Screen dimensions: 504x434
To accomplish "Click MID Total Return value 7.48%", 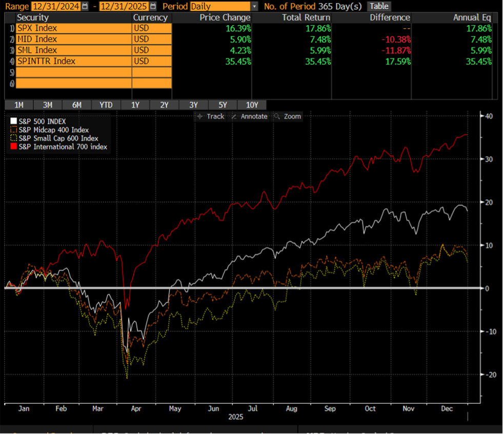I will click(x=320, y=39).
